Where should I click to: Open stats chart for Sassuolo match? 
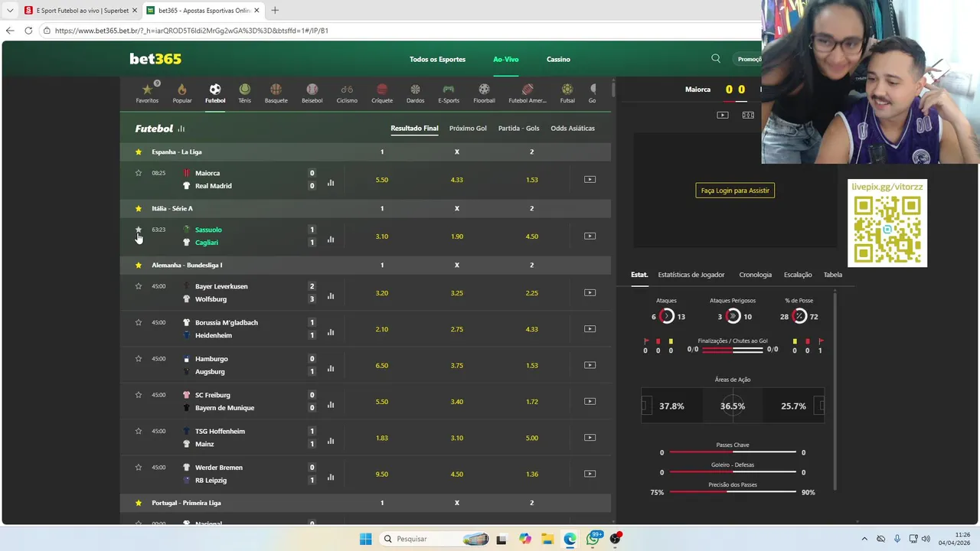pyautogui.click(x=331, y=240)
